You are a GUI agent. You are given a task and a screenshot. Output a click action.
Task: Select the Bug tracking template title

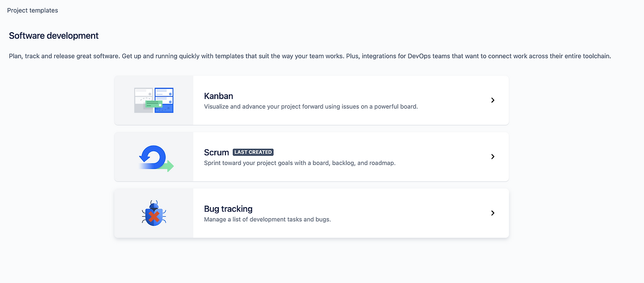pos(228,209)
